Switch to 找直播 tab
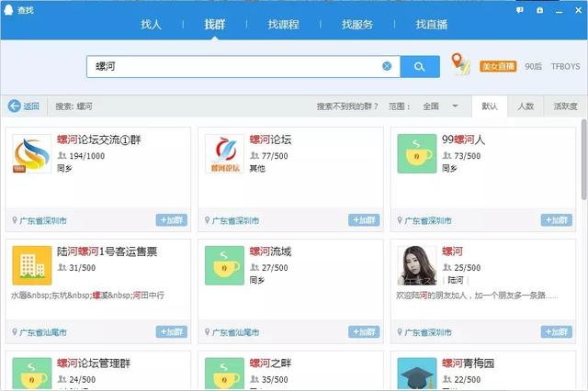The height and width of the screenshot is (391, 588). tap(431, 25)
